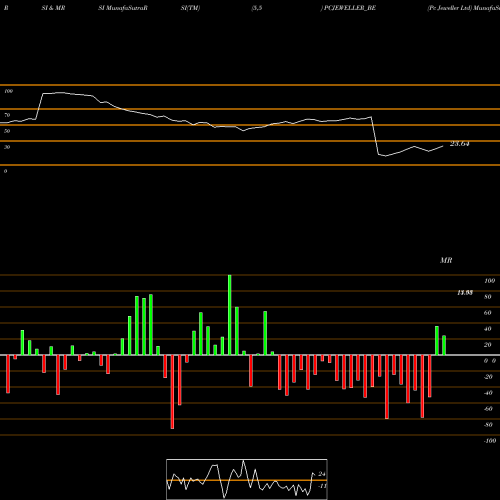Viewport: 500px width, 500px height.
Task: Click the 'SI MunafaSutraR' header text
Action: click(x=123, y=8)
